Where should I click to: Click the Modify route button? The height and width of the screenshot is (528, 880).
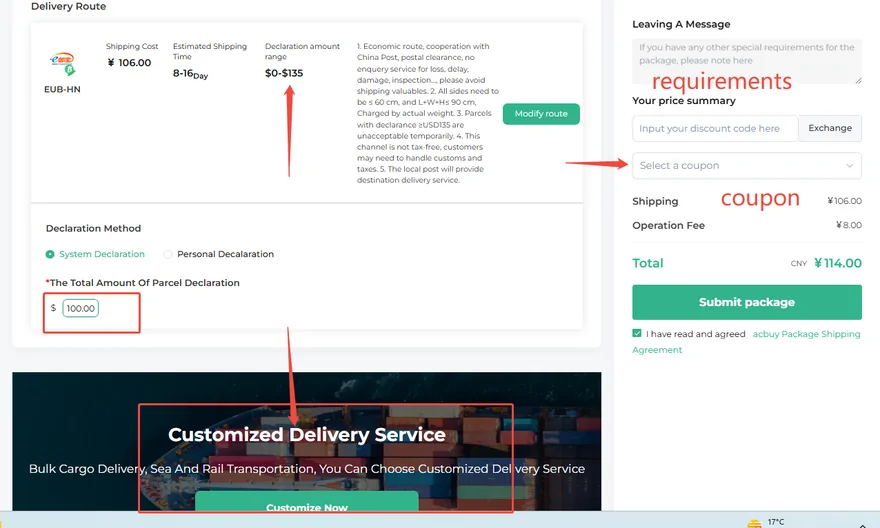(x=541, y=114)
